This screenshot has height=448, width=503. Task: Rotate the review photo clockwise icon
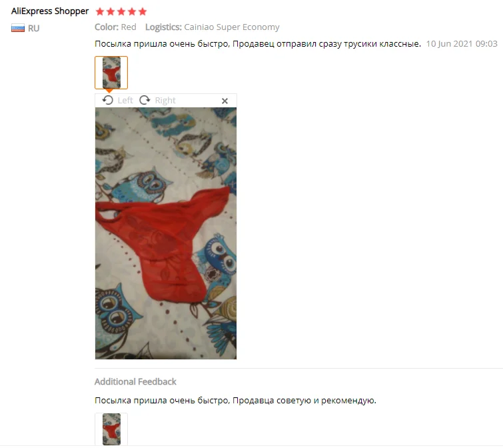pos(145,100)
